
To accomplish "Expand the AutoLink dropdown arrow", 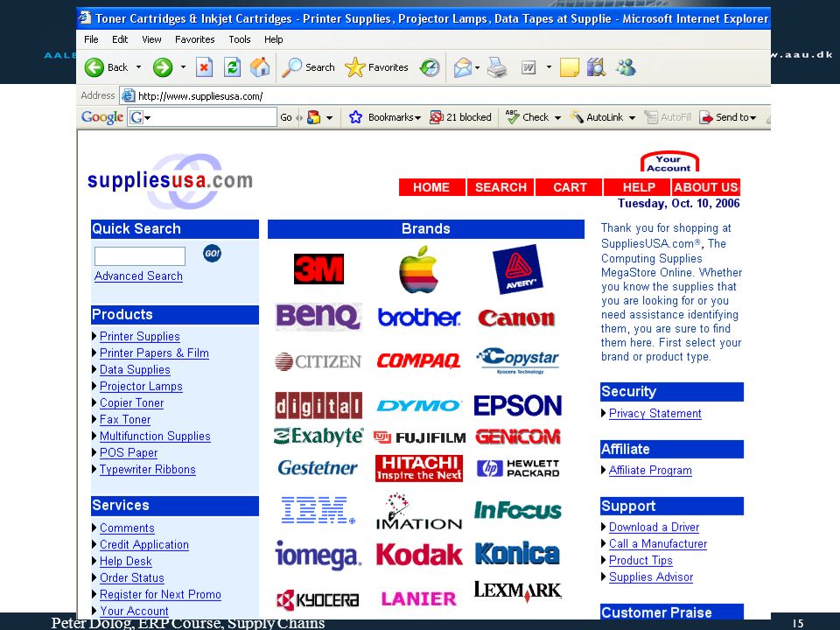I will [x=632, y=117].
